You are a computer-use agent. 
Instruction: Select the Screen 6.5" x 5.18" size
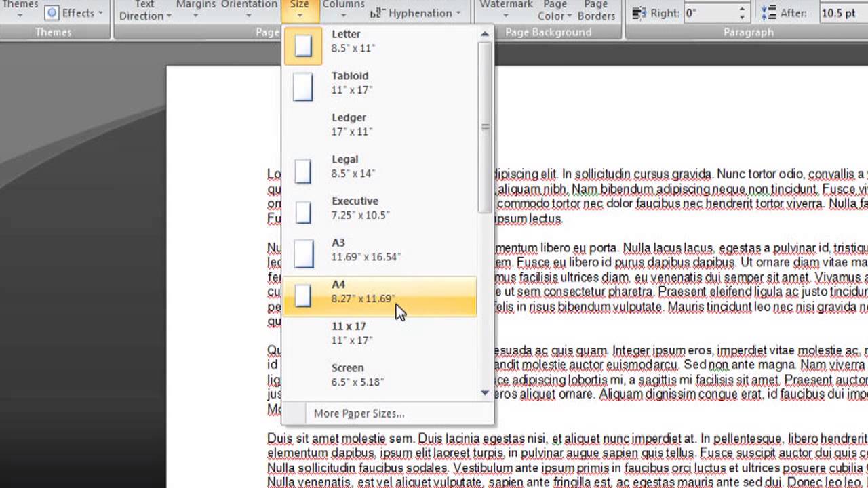380,378
